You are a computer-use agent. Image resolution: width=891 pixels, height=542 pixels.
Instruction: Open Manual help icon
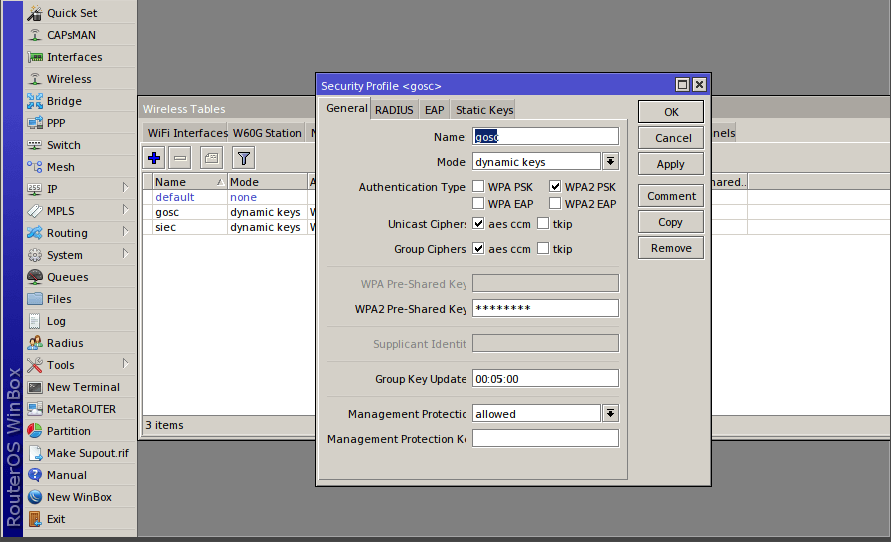(x=35, y=475)
